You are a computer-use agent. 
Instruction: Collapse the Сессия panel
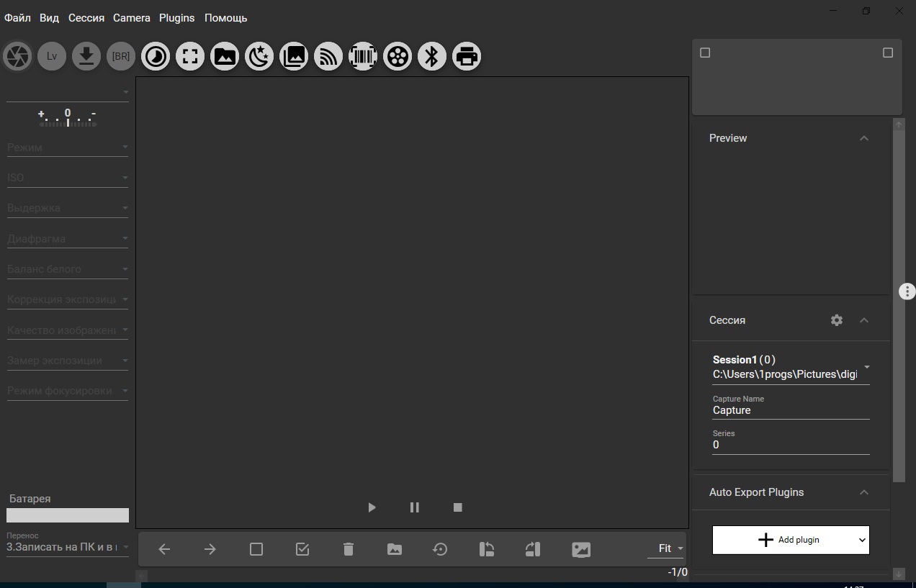(x=864, y=320)
